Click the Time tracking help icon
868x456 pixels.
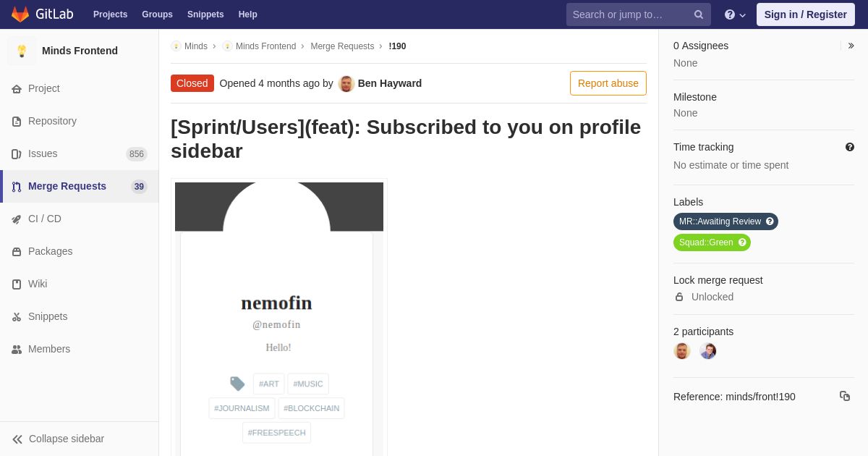click(850, 147)
